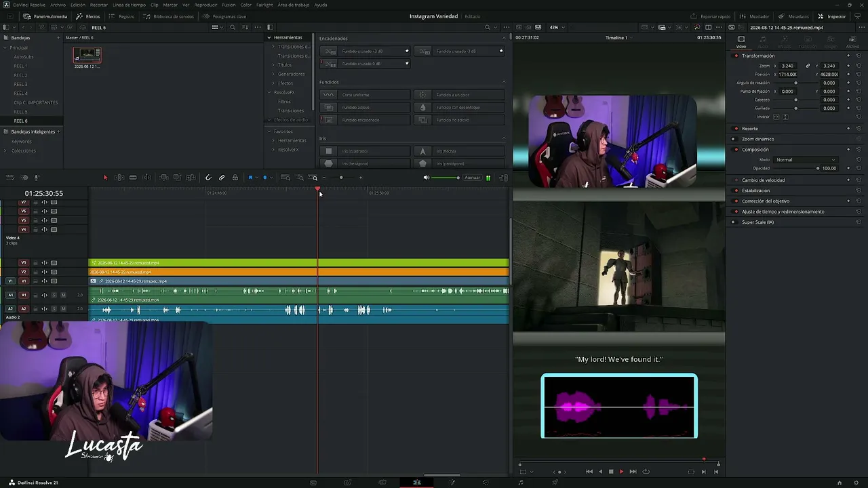868x488 pixels.
Task: Toggle the Linked Selection chain icon
Action: tap(222, 178)
